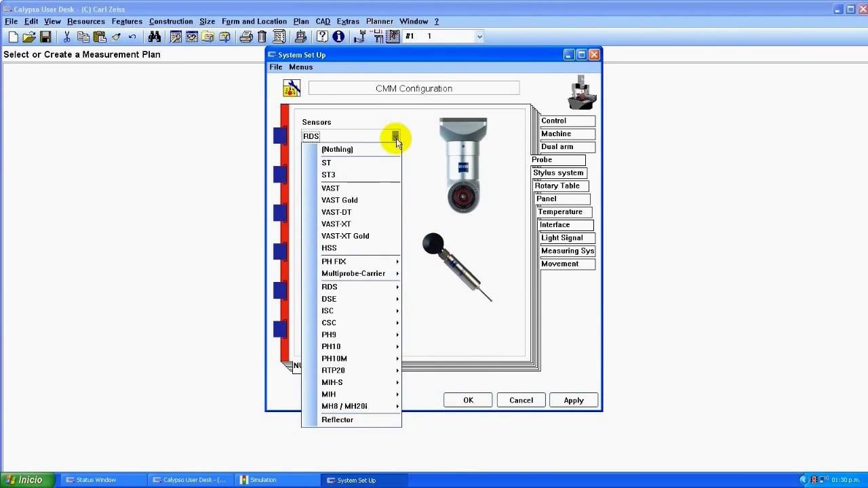
Task: Open the Form and Location menu
Action: [x=254, y=22]
